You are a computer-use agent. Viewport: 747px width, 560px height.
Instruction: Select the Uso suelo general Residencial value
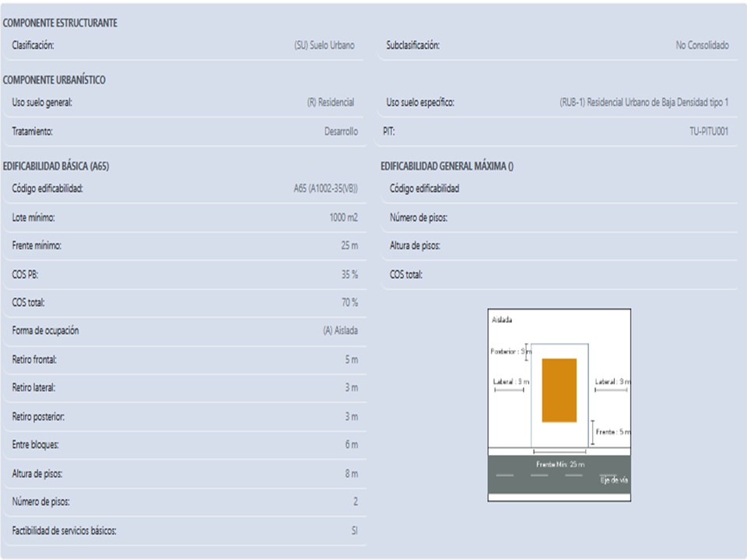[x=331, y=103]
